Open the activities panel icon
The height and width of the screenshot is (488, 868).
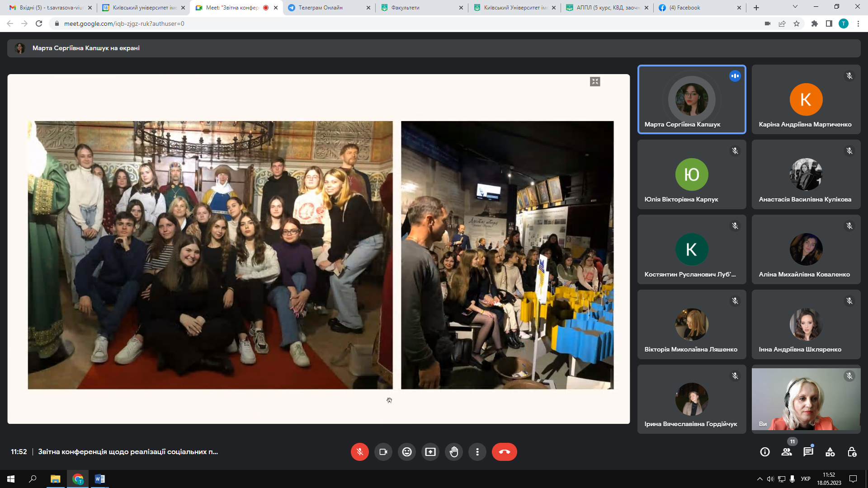click(830, 452)
